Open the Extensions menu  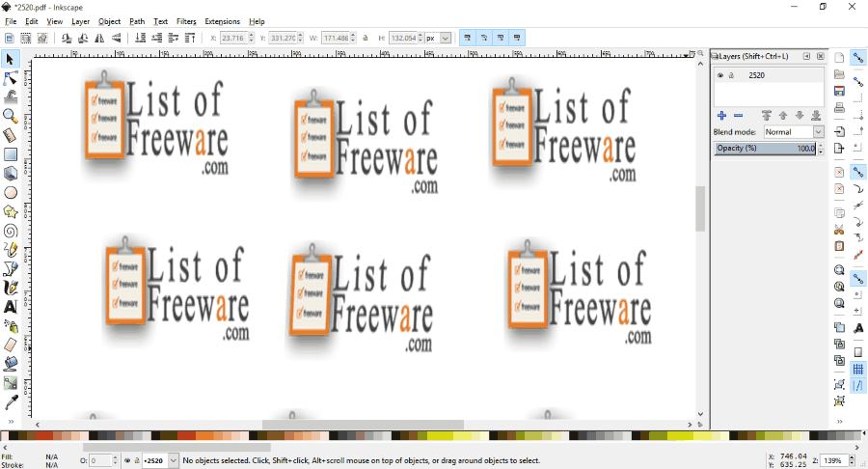(x=222, y=21)
